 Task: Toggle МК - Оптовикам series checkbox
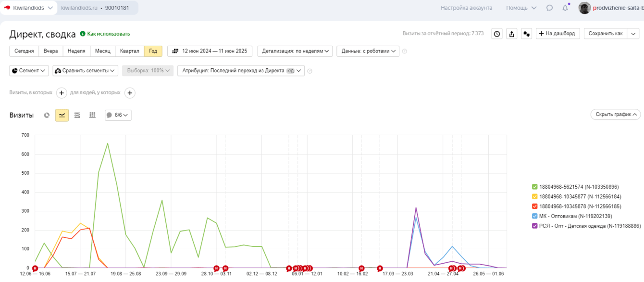[x=535, y=216]
